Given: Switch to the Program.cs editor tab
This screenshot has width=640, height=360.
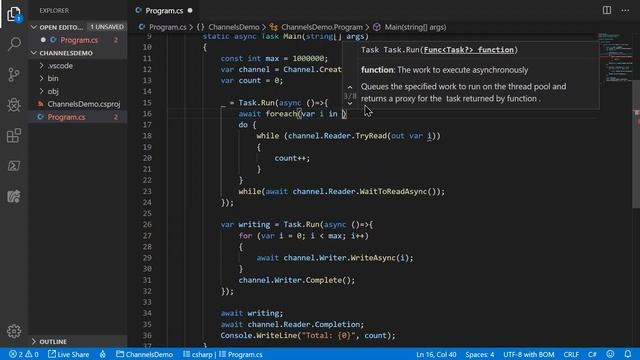Looking at the screenshot, I should click(164, 11).
